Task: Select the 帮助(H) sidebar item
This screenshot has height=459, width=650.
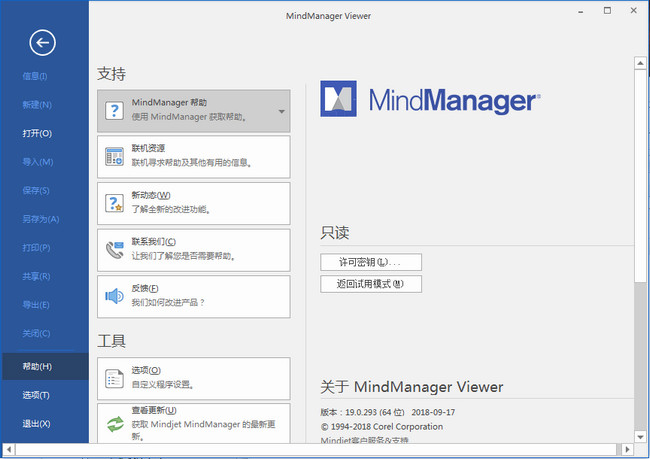Action: pyautogui.click(x=45, y=367)
